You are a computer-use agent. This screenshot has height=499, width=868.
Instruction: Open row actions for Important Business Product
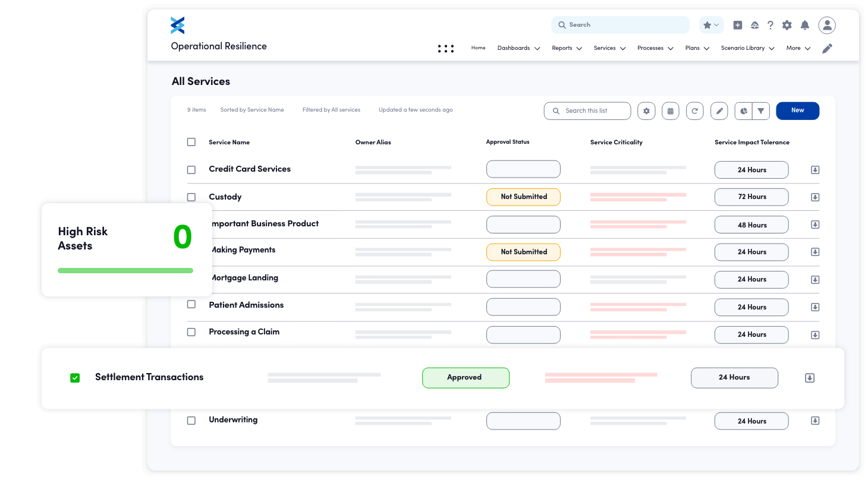point(815,225)
